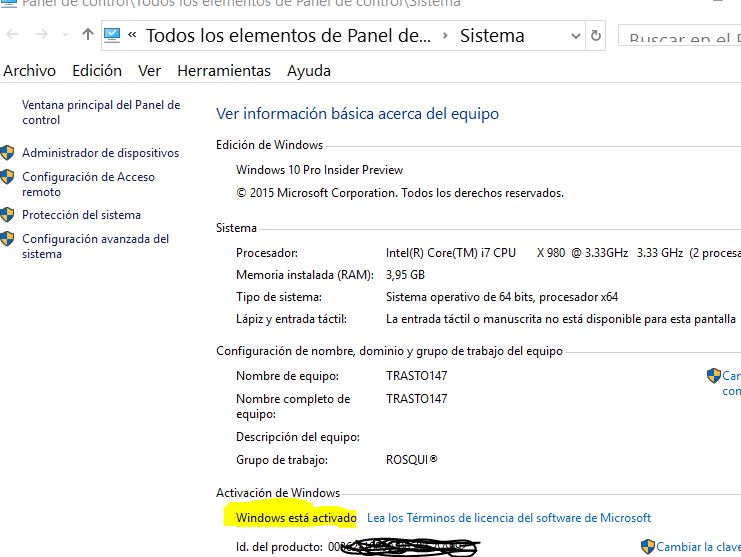Image resolution: width=741 pixels, height=557 pixels.
Task: Open Ventana principal del Panel de control
Action: pyautogui.click(x=101, y=112)
